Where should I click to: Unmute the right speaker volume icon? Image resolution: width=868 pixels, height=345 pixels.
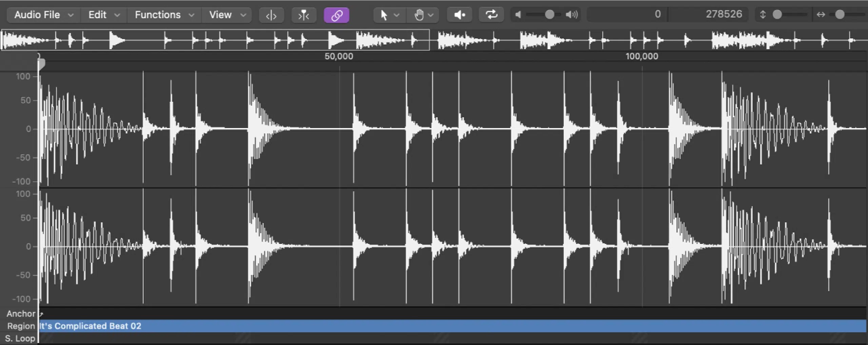pos(571,15)
